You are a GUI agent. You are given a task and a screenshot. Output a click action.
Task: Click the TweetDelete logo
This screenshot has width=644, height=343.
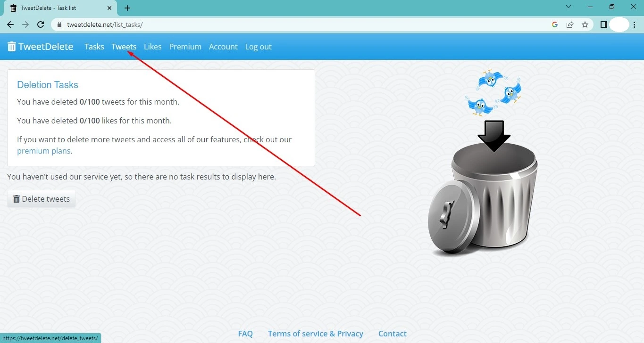41,47
